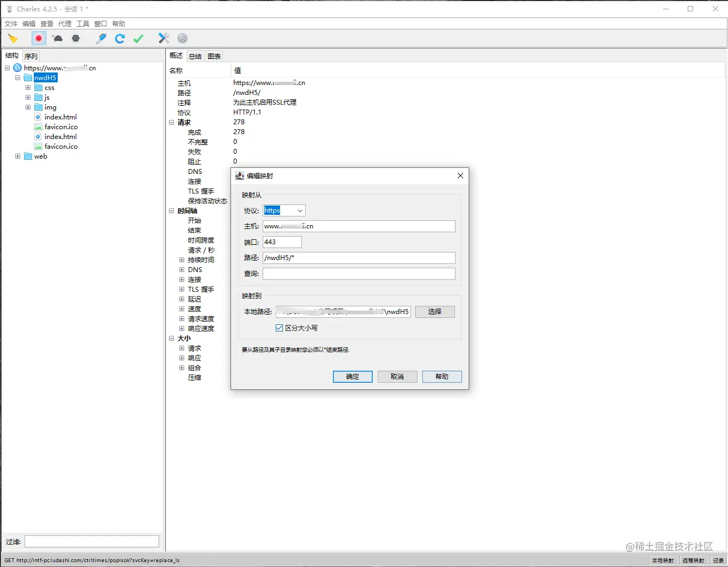
Task: Select the globe icon of the https host
Action: click(x=17, y=68)
